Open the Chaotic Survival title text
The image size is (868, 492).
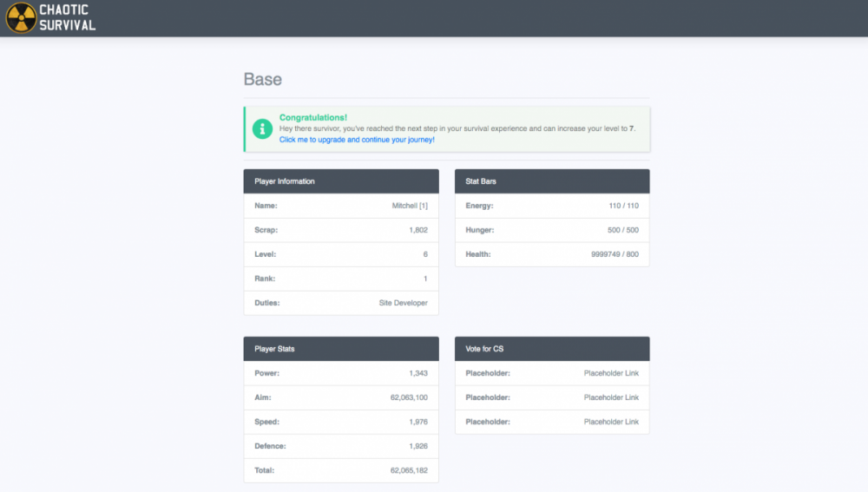point(68,18)
